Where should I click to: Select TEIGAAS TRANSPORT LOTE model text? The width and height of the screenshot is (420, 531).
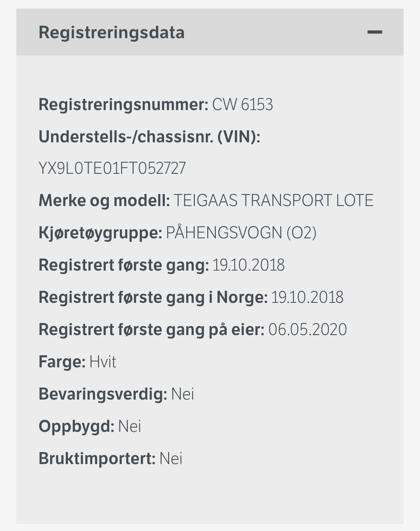273,201
